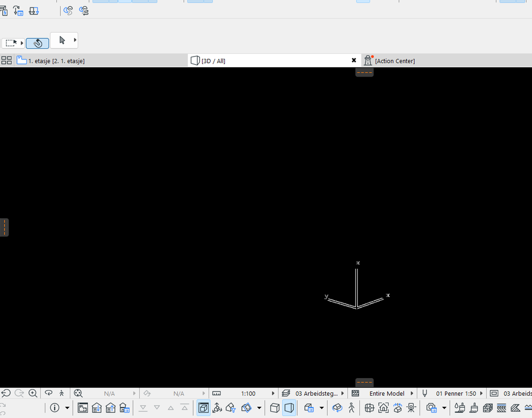Open Zoom tool in navigation bar

32,393
